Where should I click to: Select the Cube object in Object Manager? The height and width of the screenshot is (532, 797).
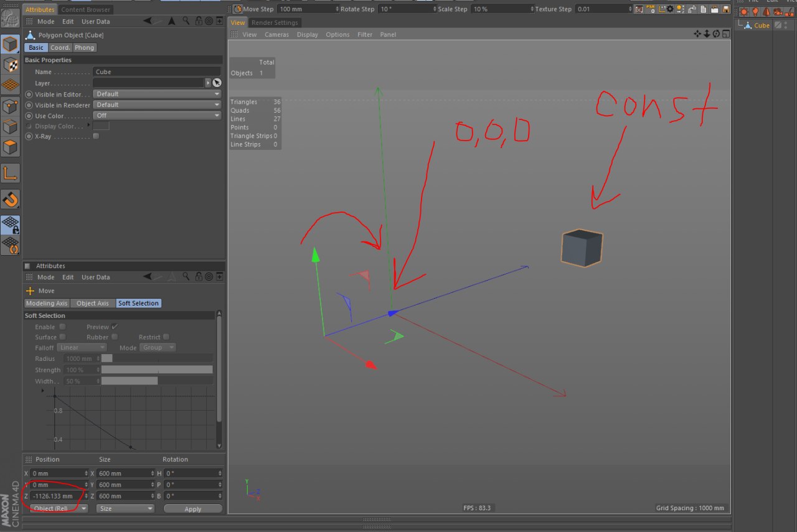(x=762, y=26)
